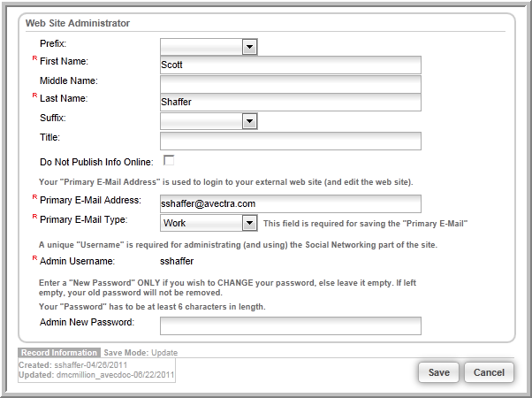Click the Primary E-Mail Address field

tap(291, 203)
